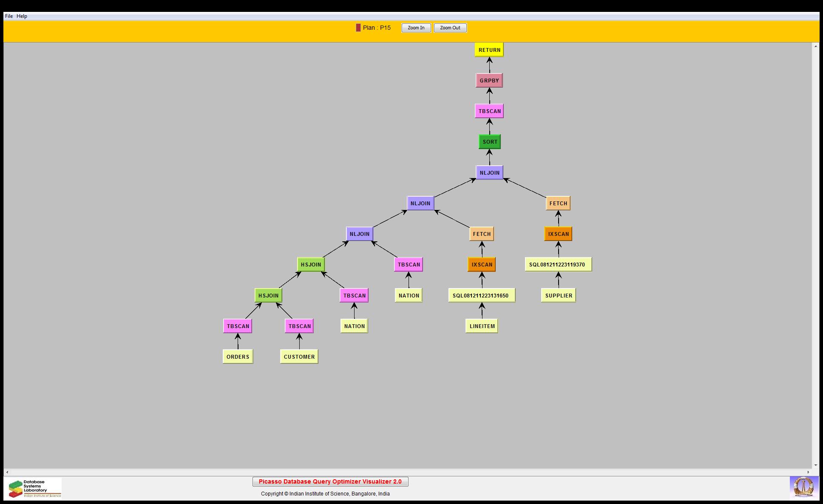Select the topmost NLJOIN node
This screenshot has width=823, height=504.
(x=489, y=173)
